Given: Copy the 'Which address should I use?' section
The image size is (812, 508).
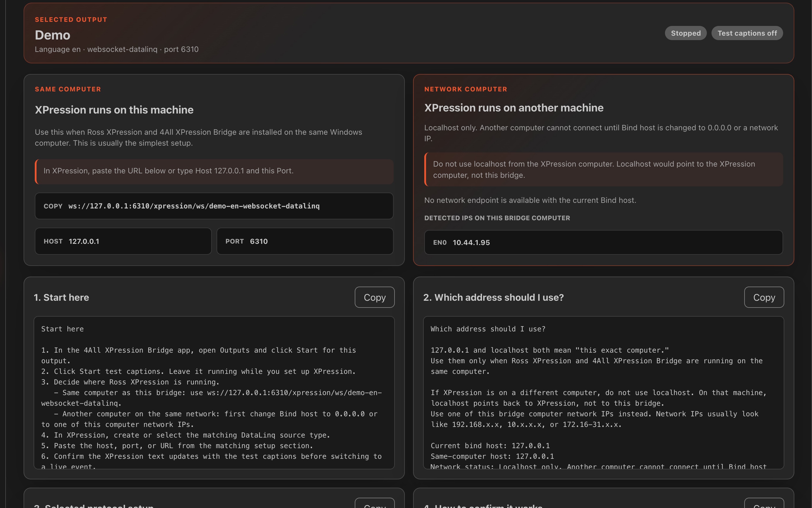Looking at the screenshot, I should 764,297.
